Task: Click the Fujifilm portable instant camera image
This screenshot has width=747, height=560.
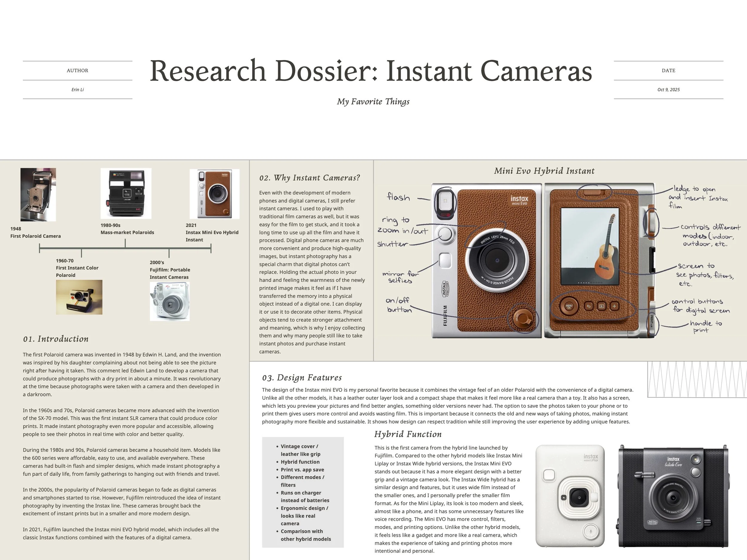Action: (x=169, y=301)
